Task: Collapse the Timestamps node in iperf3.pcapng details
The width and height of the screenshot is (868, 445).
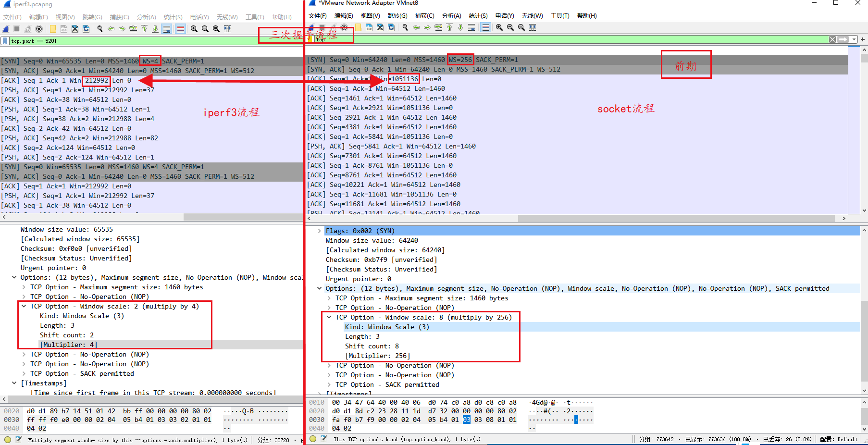Action: coord(14,383)
